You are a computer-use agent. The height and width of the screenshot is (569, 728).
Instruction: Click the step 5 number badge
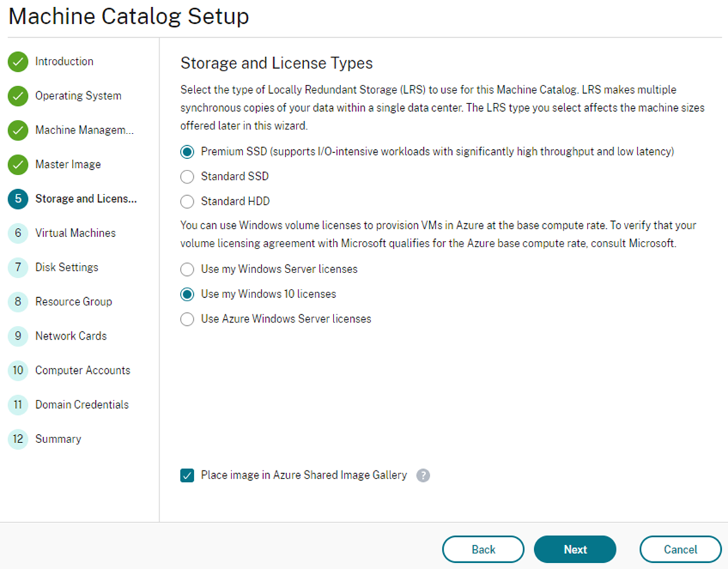[x=18, y=199]
